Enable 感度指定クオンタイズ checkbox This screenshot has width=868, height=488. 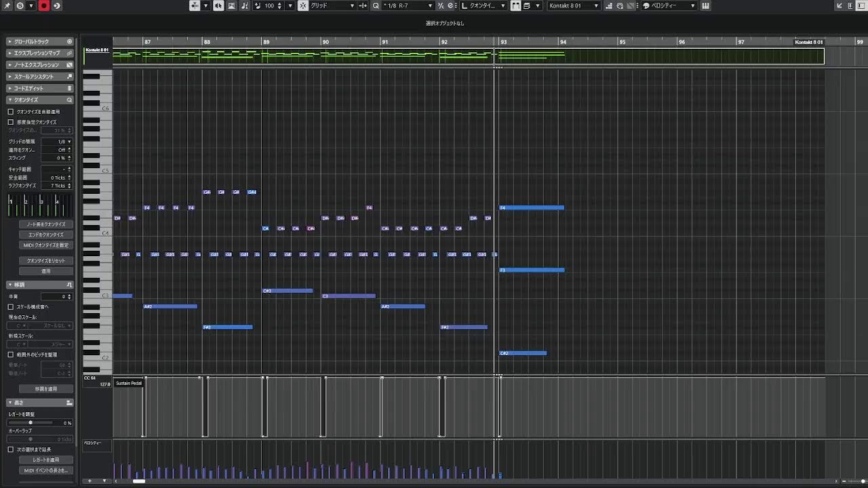pyautogui.click(x=11, y=122)
